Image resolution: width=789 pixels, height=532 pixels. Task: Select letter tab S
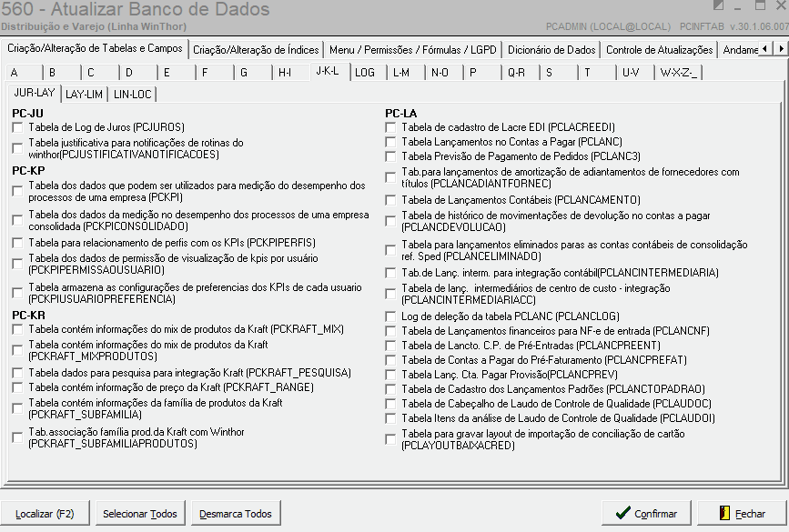pos(560,73)
